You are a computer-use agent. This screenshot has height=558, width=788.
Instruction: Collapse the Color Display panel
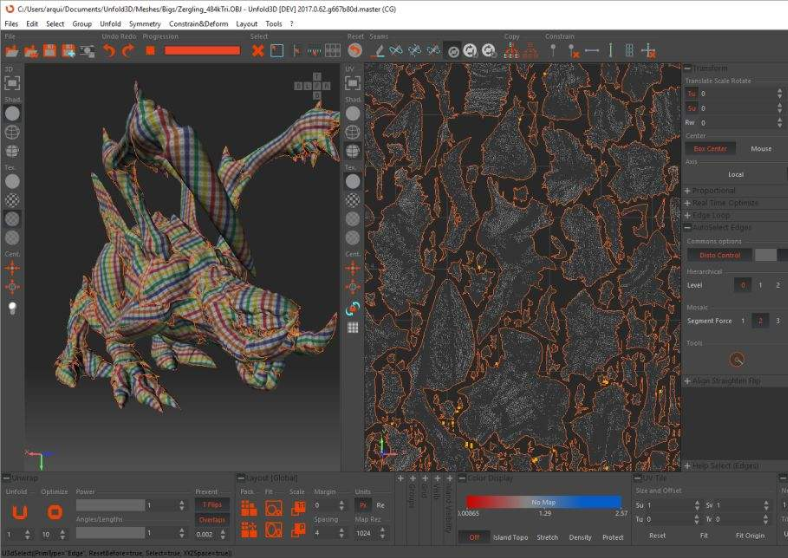[462, 478]
